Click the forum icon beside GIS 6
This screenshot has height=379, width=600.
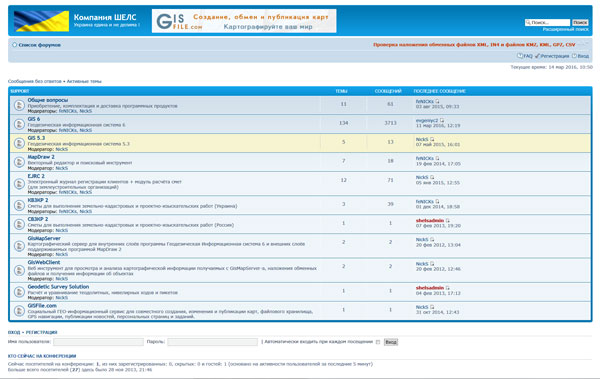pos(19,124)
